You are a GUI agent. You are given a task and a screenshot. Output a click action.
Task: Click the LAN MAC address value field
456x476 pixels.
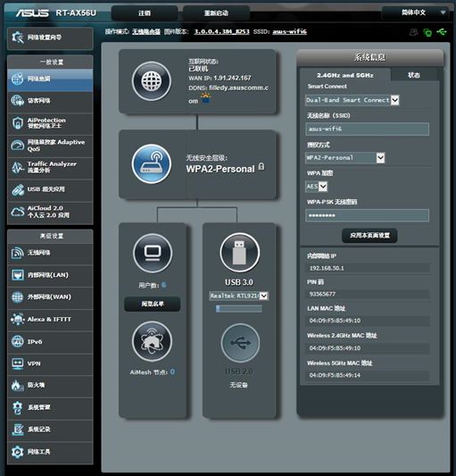[x=367, y=321]
